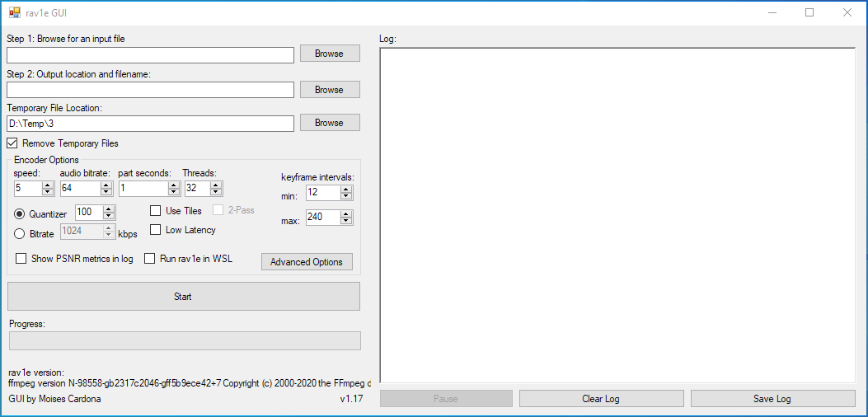Increase the audio bitrate with up arrow
This screenshot has height=417, width=868.
(x=106, y=185)
